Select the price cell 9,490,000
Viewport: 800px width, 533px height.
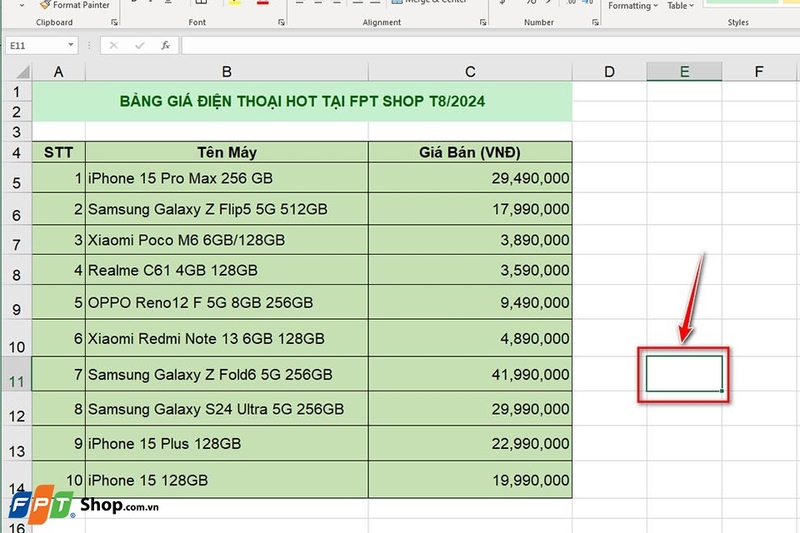click(470, 302)
